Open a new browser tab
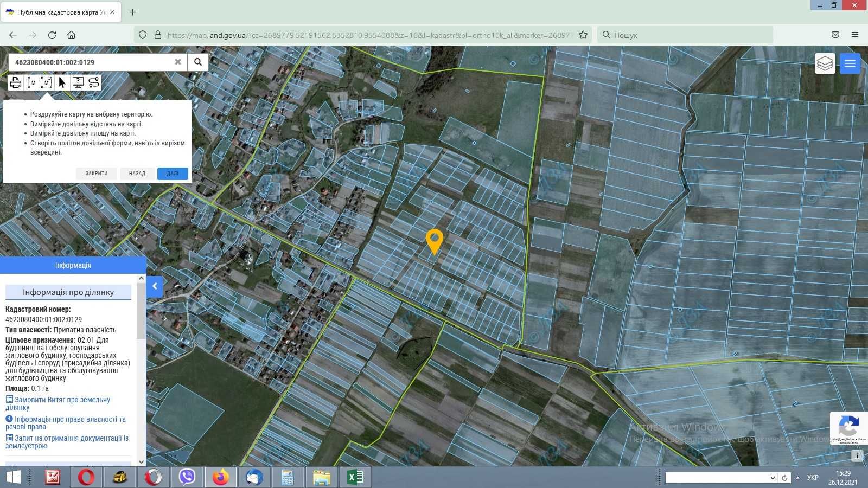 pyautogui.click(x=132, y=12)
